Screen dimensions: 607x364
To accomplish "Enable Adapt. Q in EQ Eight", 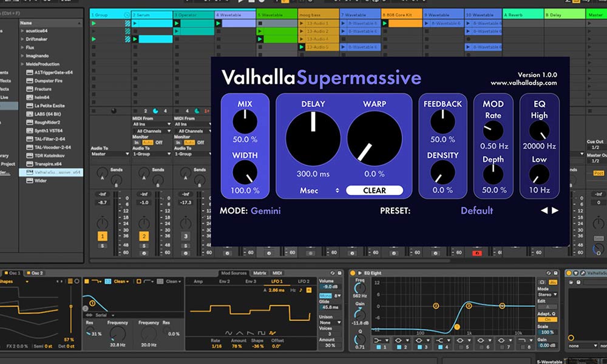I will click(548, 319).
